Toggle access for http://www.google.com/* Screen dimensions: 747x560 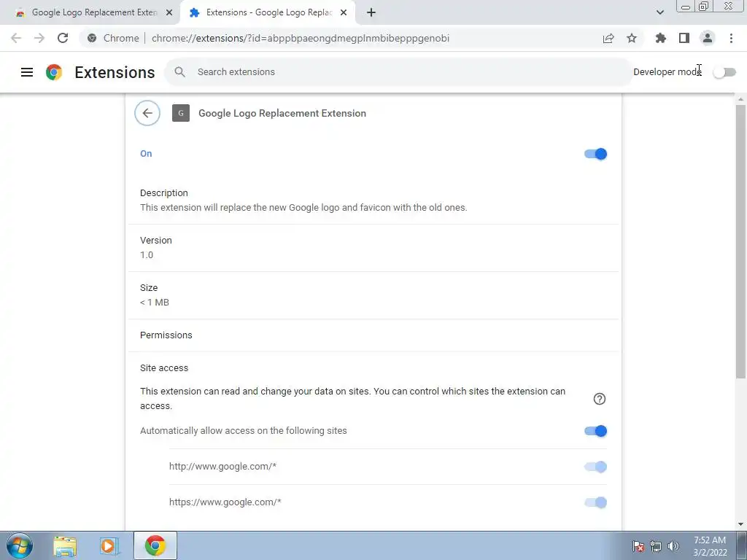[595, 467]
